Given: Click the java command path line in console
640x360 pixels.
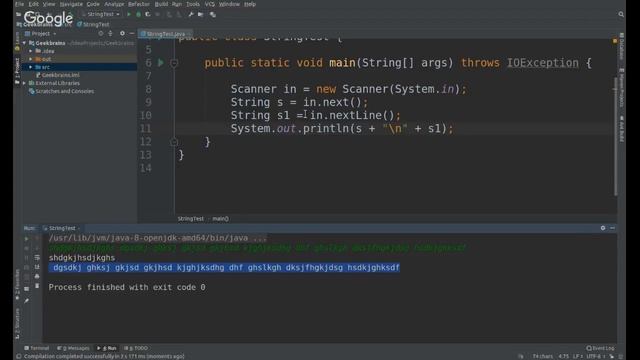Looking at the screenshot, I should tap(158, 238).
